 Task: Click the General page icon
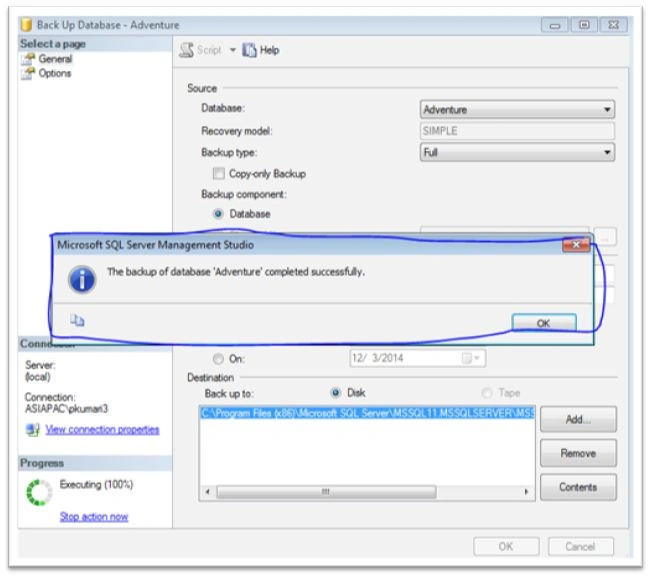pyautogui.click(x=29, y=59)
